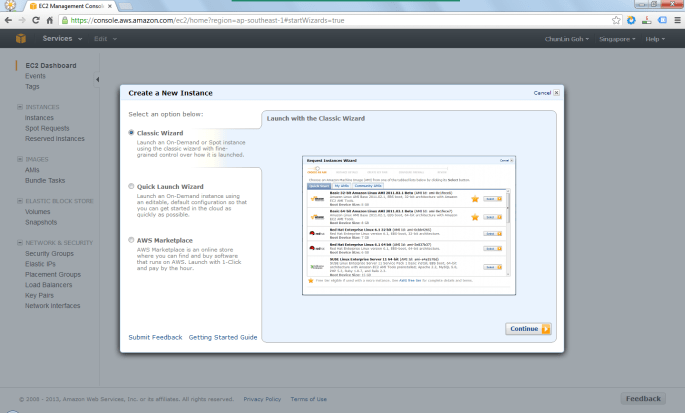Select the Classic Wizard radio option

pyautogui.click(x=131, y=132)
